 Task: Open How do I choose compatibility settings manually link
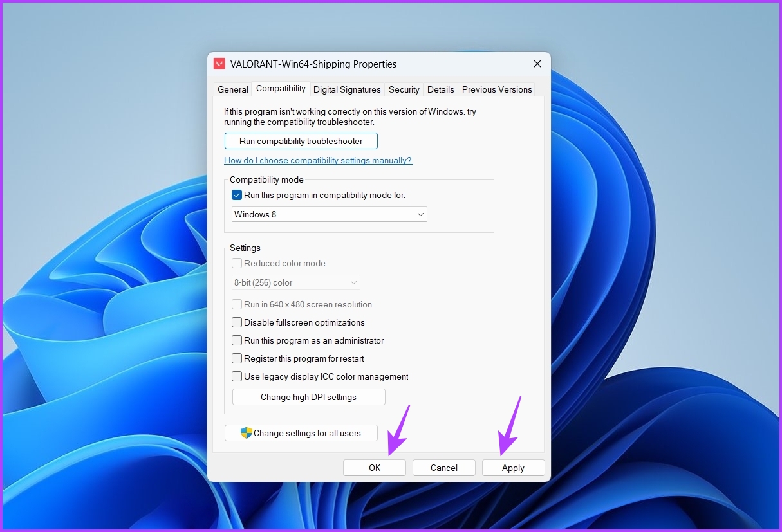[x=318, y=160]
